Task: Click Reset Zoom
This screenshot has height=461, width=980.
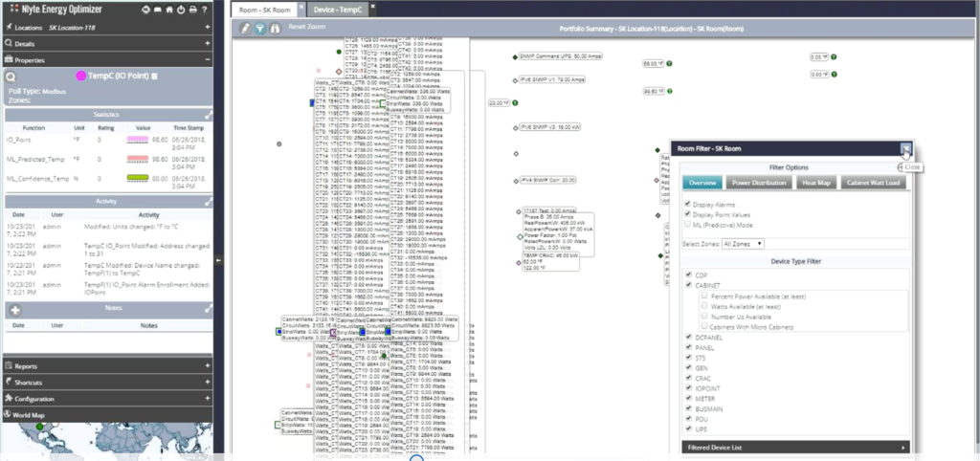Action: point(307,28)
